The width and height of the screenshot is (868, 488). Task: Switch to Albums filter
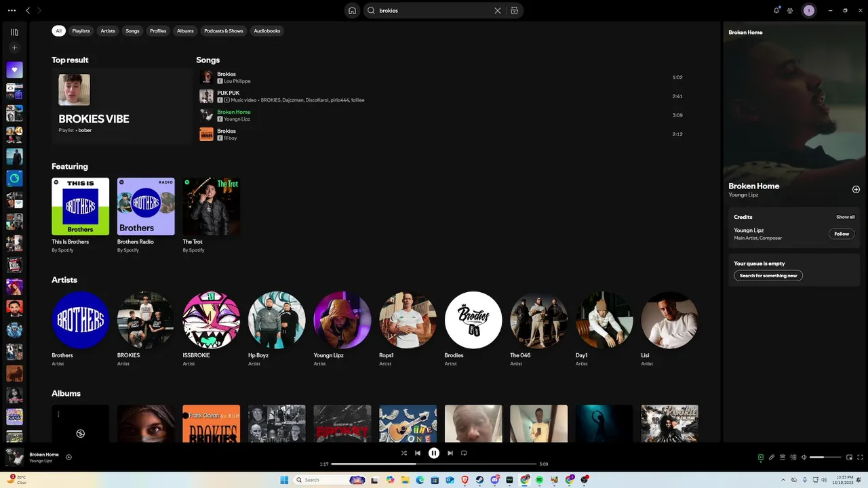click(185, 30)
